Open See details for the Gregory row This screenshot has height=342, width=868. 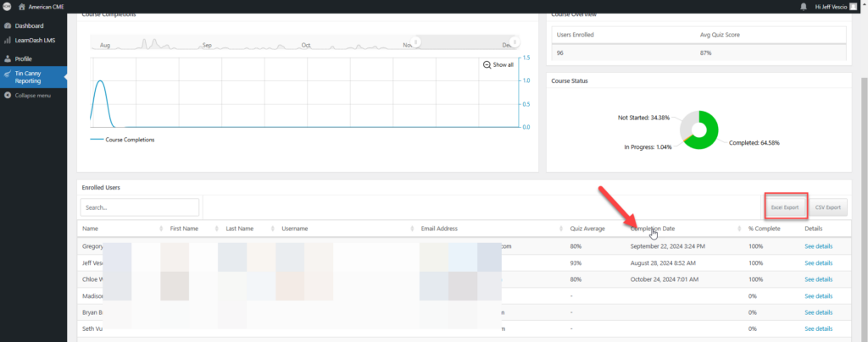click(x=818, y=246)
